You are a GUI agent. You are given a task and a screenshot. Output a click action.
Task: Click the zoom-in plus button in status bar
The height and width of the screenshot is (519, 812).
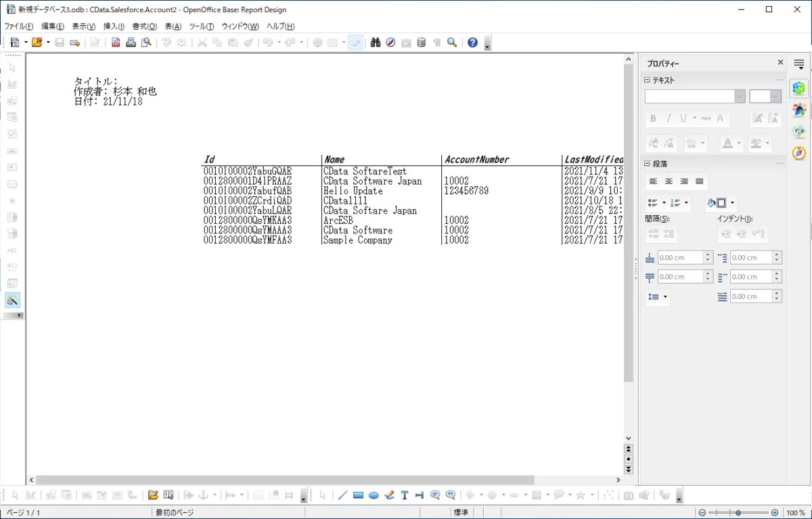coord(774,513)
